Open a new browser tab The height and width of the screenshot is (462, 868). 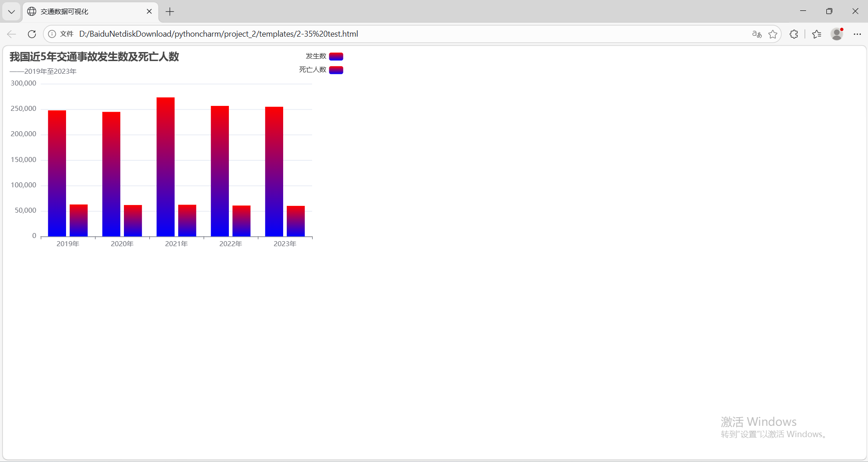click(170, 12)
